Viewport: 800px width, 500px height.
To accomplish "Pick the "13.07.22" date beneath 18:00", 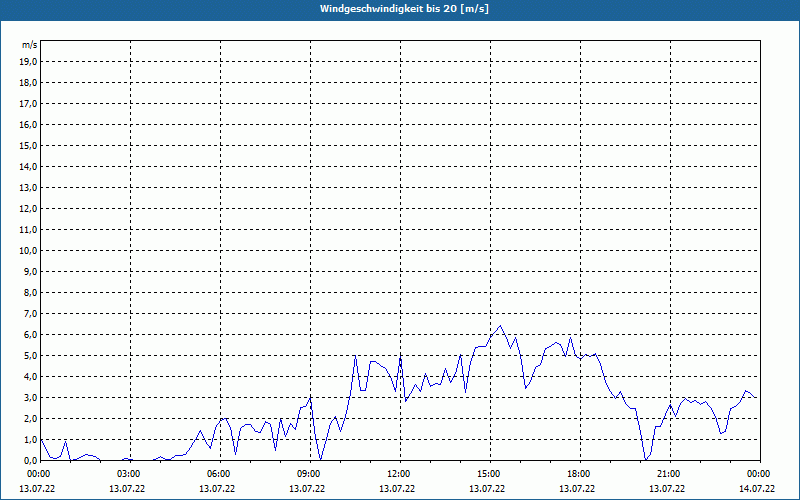I will tap(577, 489).
